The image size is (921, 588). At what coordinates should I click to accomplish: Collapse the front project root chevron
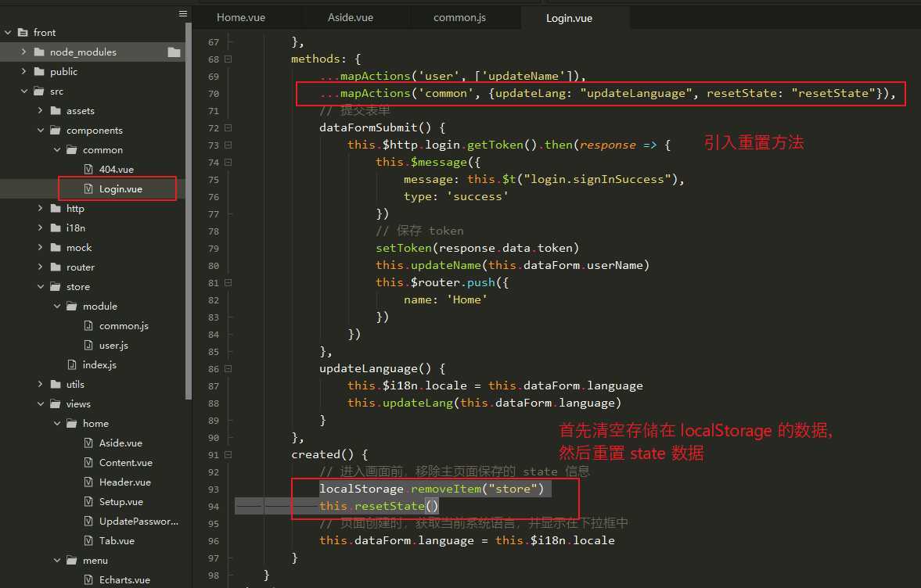[x=8, y=32]
